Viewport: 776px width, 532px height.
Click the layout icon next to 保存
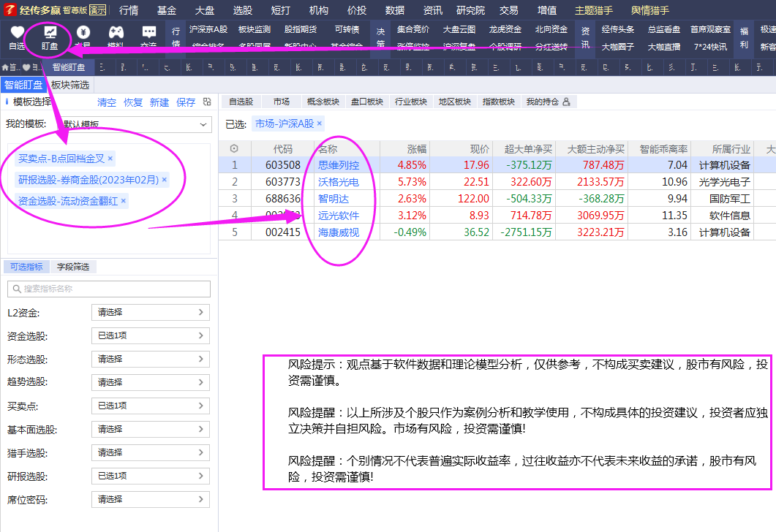(x=207, y=102)
